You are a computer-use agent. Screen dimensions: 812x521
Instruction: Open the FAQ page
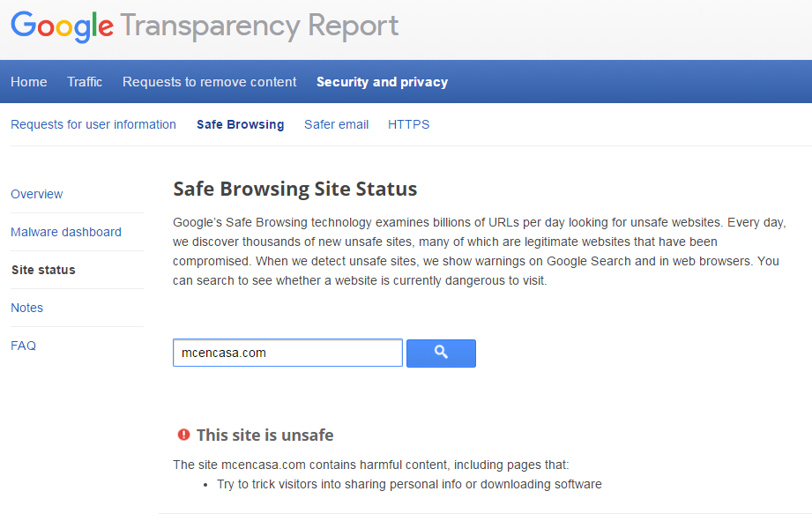[x=23, y=346]
